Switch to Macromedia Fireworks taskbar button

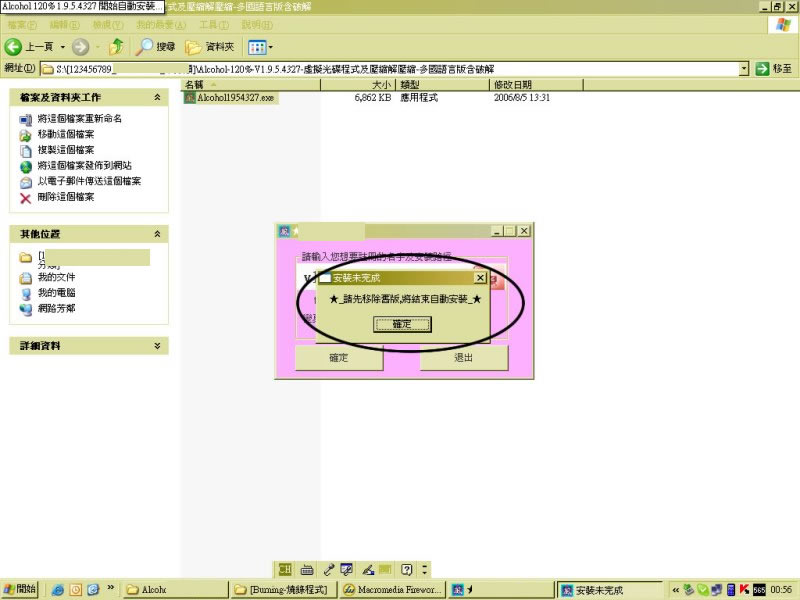pos(392,590)
